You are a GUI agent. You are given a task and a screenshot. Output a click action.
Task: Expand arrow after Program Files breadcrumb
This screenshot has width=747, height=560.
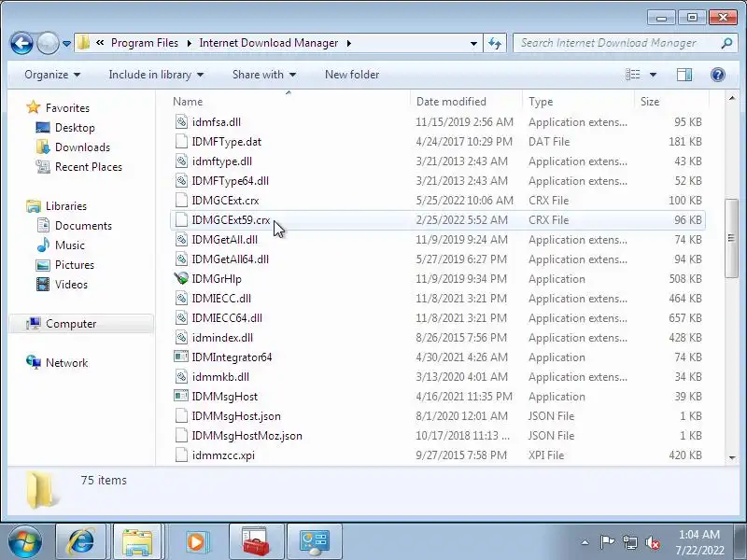point(190,43)
